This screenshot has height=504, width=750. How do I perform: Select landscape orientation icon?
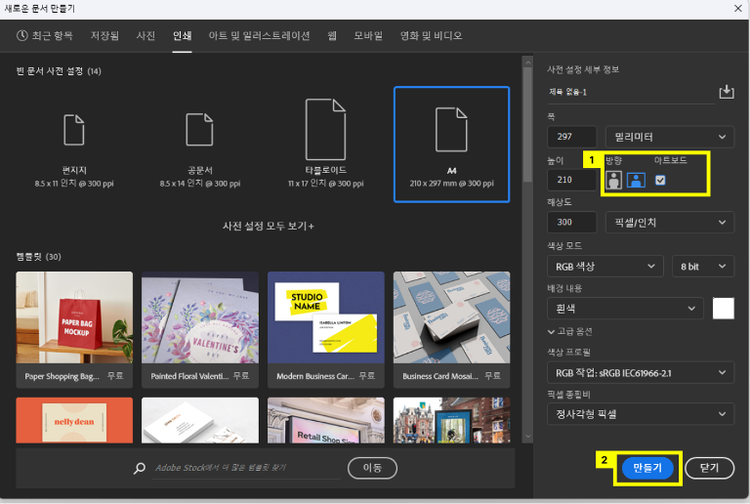point(636,180)
